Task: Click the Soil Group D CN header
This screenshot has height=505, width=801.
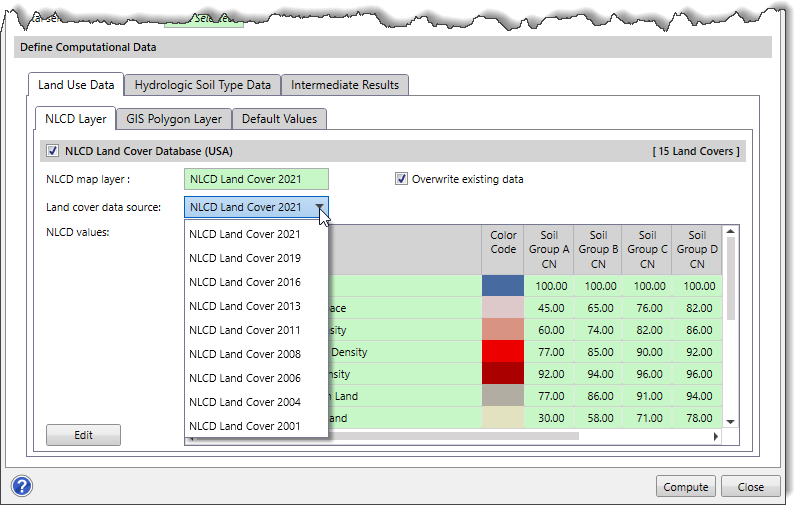Action: [697, 250]
